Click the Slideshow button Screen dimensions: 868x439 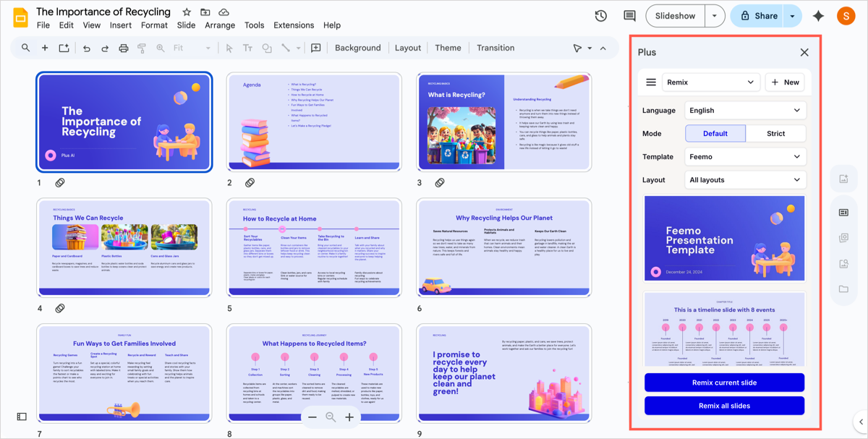pyautogui.click(x=676, y=16)
